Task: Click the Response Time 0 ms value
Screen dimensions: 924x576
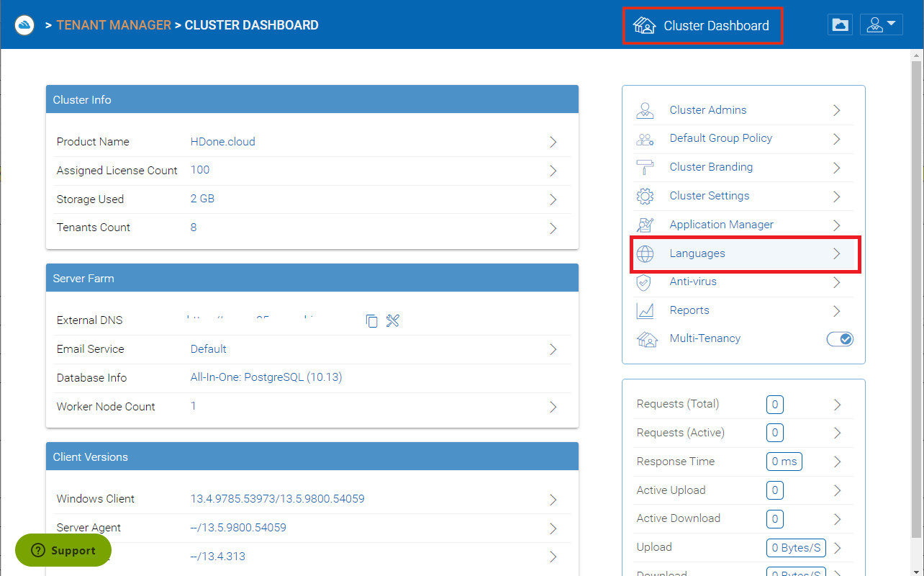Action: click(x=784, y=462)
